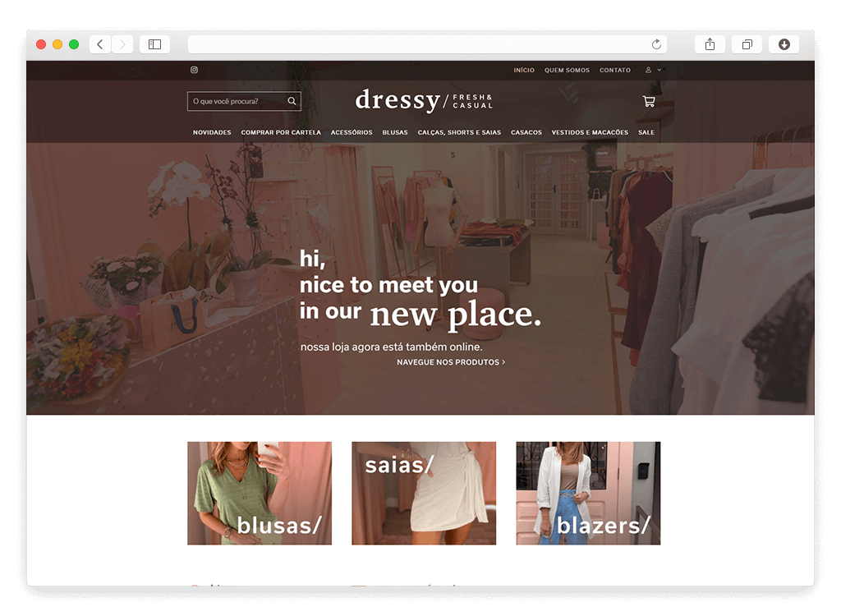Click the 'O que você procura?' search field
Viewport: 841px width, 616px height.
pos(237,102)
